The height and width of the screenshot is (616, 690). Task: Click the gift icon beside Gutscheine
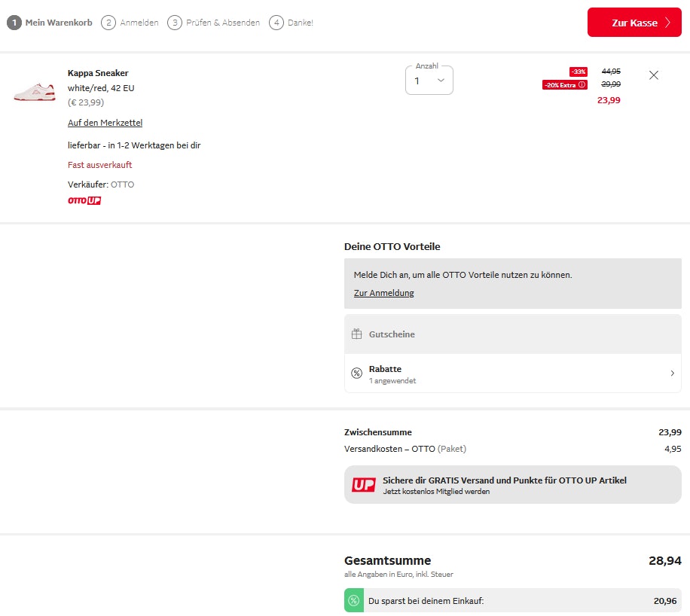click(x=357, y=334)
